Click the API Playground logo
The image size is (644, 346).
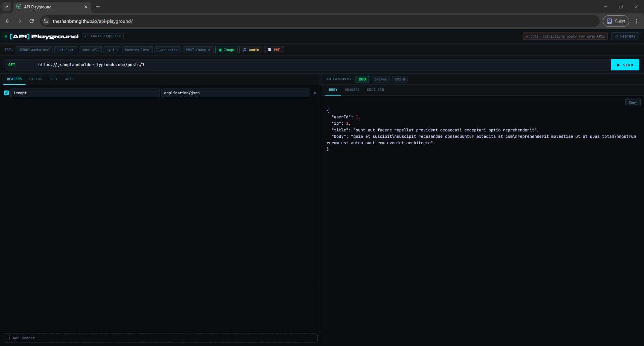(44, 36)
